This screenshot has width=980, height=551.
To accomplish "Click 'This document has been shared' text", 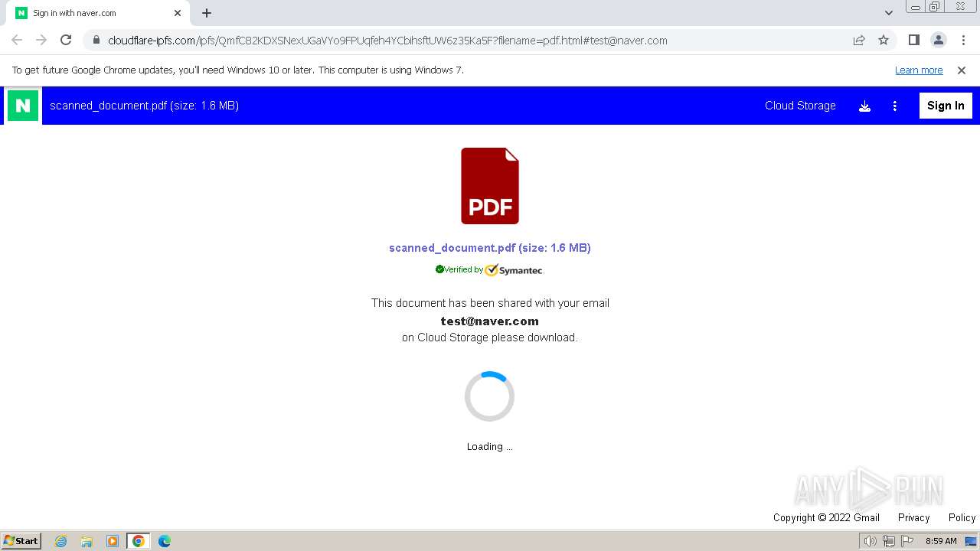I will 490,303.
